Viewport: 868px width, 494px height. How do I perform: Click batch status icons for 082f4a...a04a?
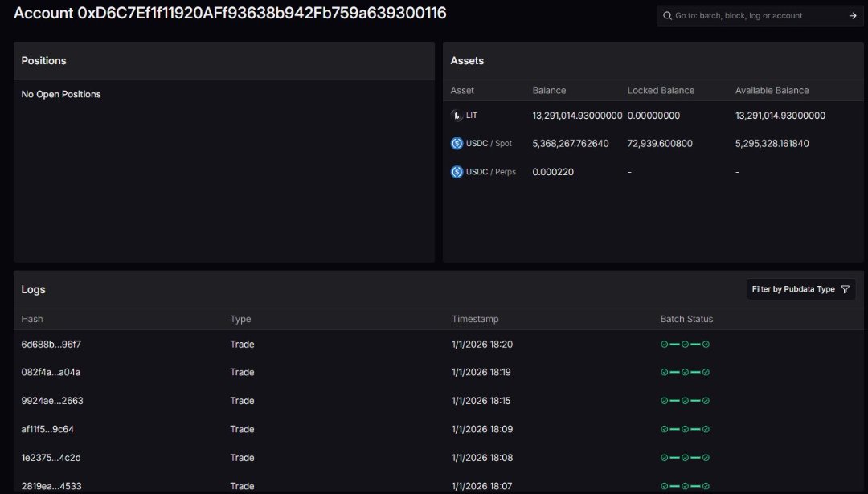click(x=686, y=372)
